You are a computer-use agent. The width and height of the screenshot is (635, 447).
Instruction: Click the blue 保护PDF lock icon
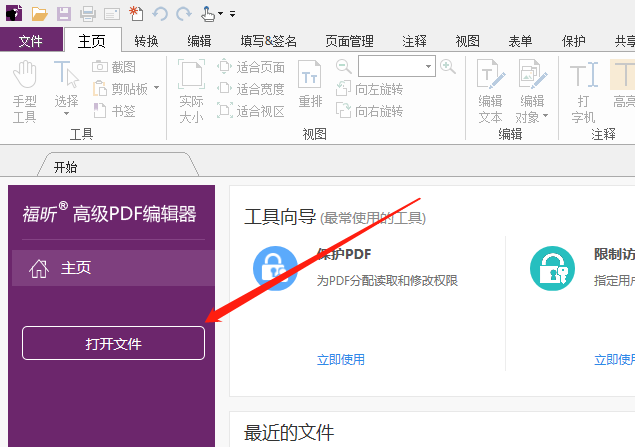275,268
